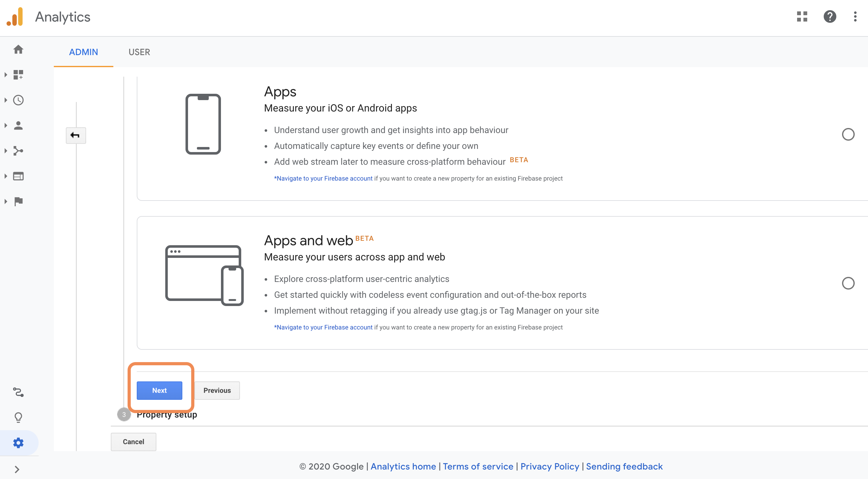Open Firebase account link under Apps and web
This screenshot has width=868, height=479.
(323, 327)
